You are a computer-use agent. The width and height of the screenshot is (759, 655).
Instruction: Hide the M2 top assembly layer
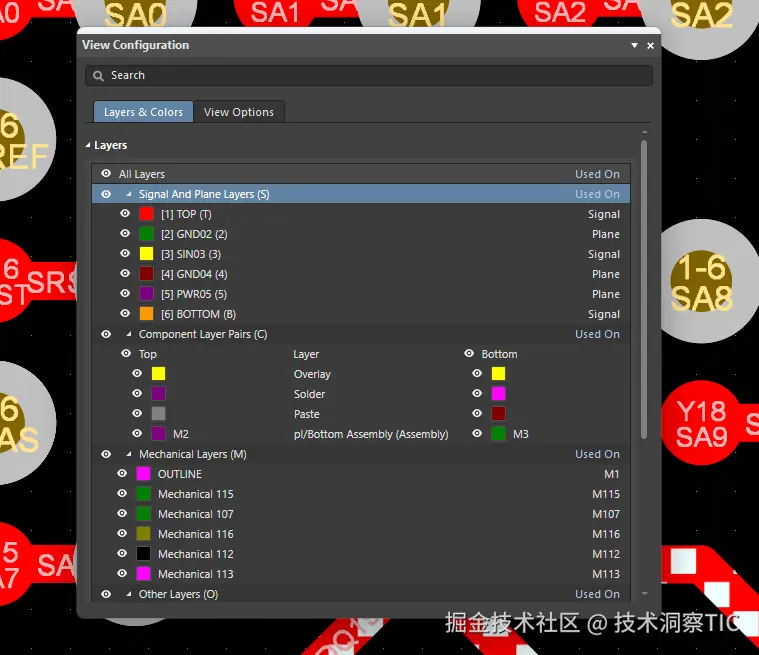(x=137, y=433)
